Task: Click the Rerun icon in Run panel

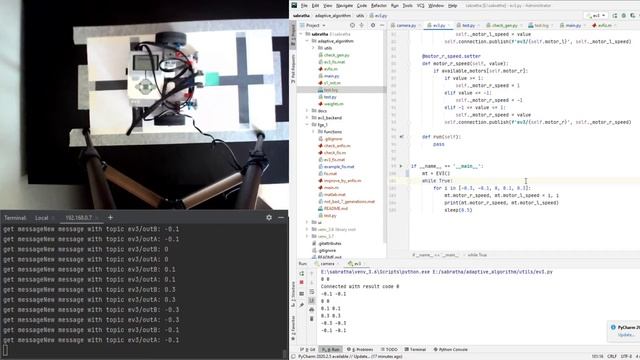Action: 302,273
